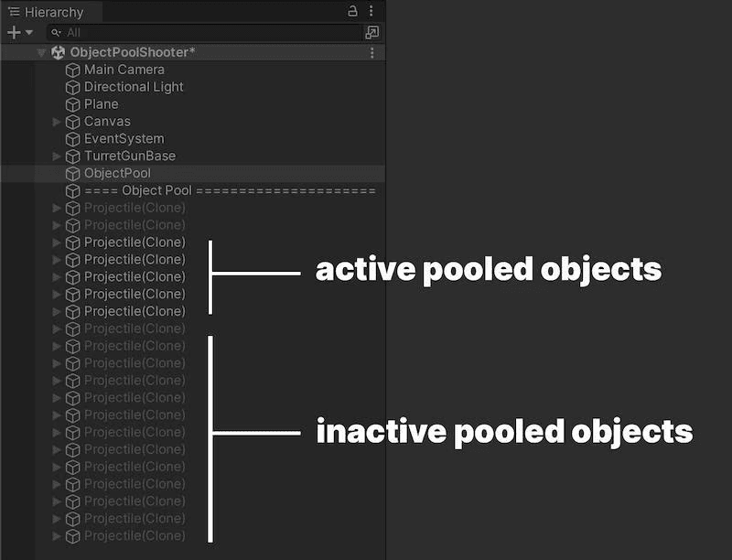Screen dimensions: 732x560
Task: Click the scene icon beside ObjectPoolShooter
Action: (57, 52)
